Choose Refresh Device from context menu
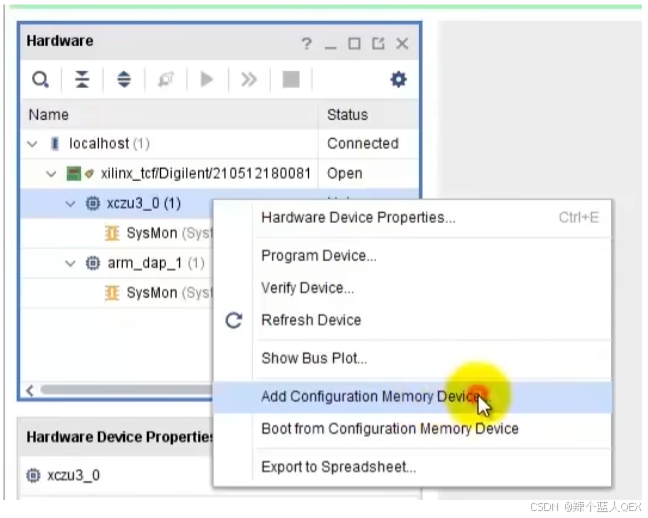The image size is (648, 518). [x=412, y=320]
